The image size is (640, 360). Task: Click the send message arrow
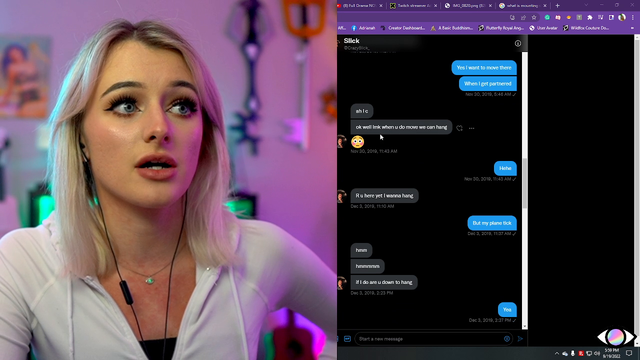[x=520, y=339]
